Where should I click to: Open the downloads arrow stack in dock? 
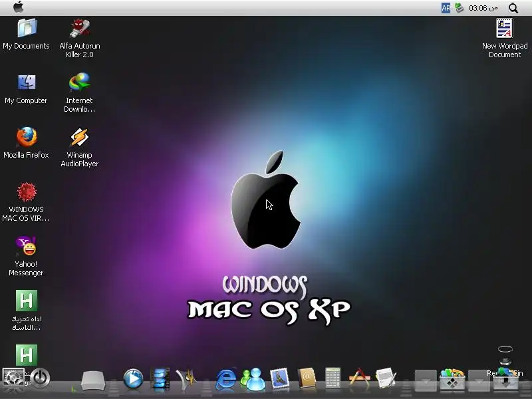click(505, 380)
